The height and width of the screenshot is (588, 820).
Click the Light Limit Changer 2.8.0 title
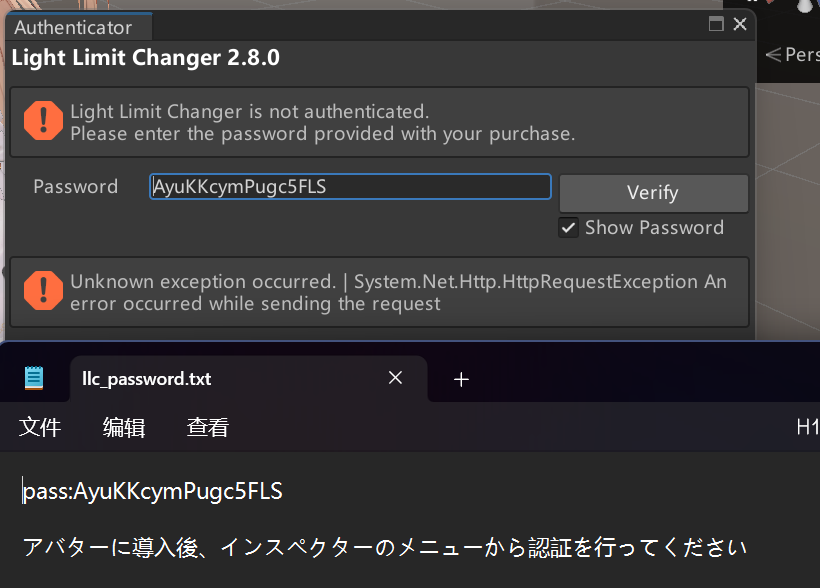click(146, 58)
